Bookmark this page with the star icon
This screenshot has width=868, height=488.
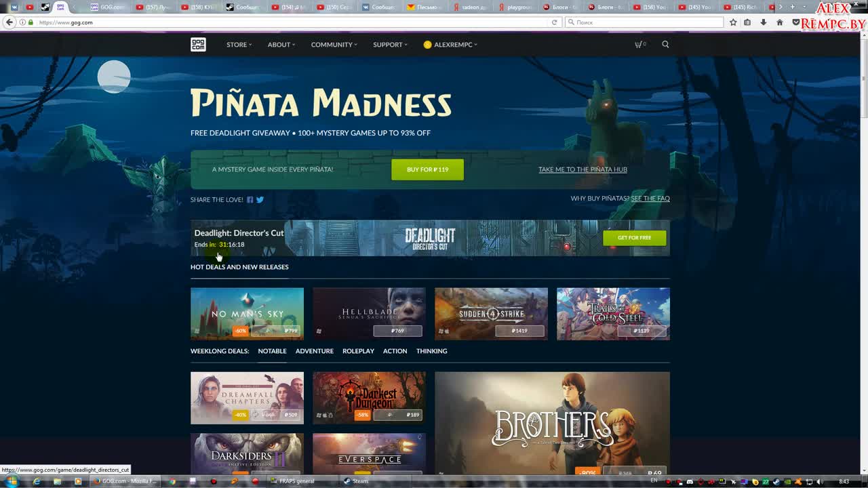click(x=733, y=22)
